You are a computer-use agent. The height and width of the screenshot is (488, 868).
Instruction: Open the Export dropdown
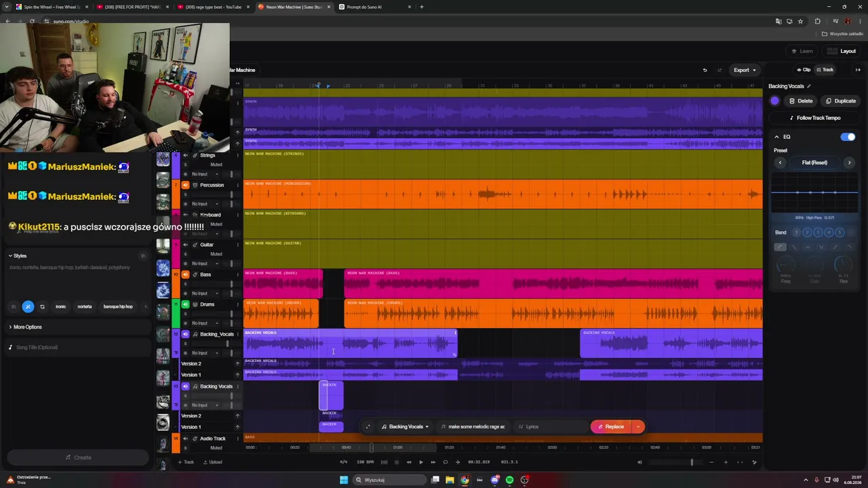pos(745,70)
